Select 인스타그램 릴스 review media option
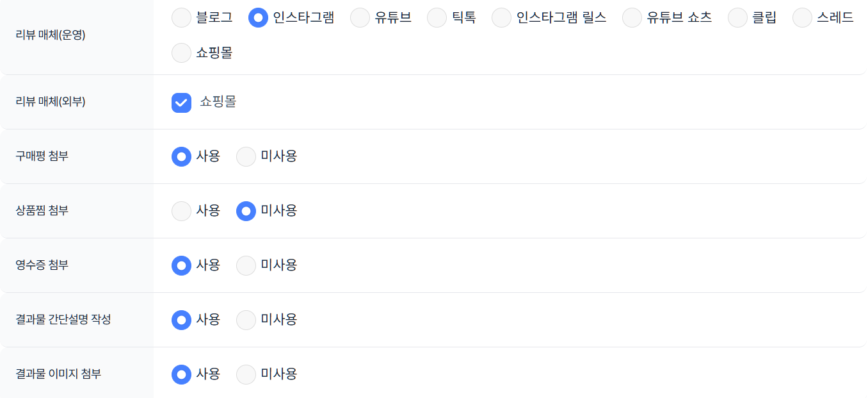 pos(501,17)
